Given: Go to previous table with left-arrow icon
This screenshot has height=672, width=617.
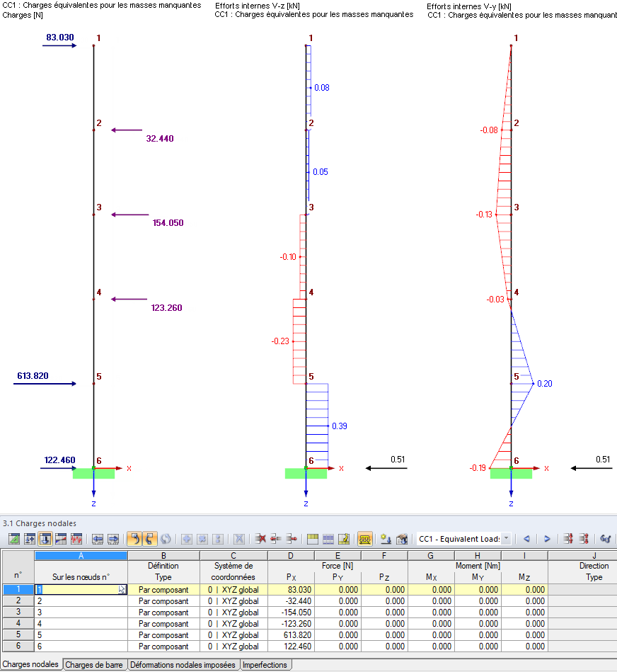Looking at the screenshot, I should (98, 539).
